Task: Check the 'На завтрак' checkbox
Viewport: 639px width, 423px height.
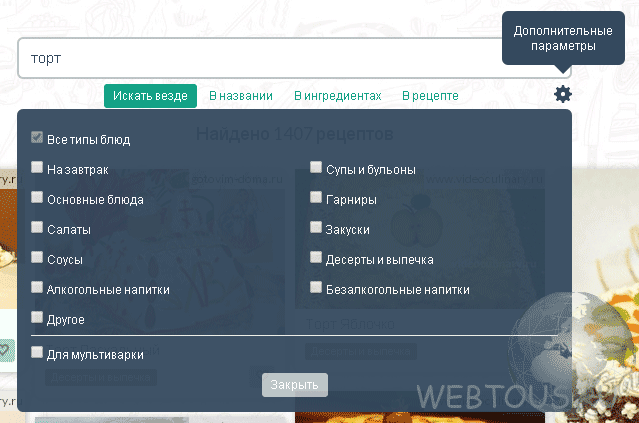Action: 37,167
